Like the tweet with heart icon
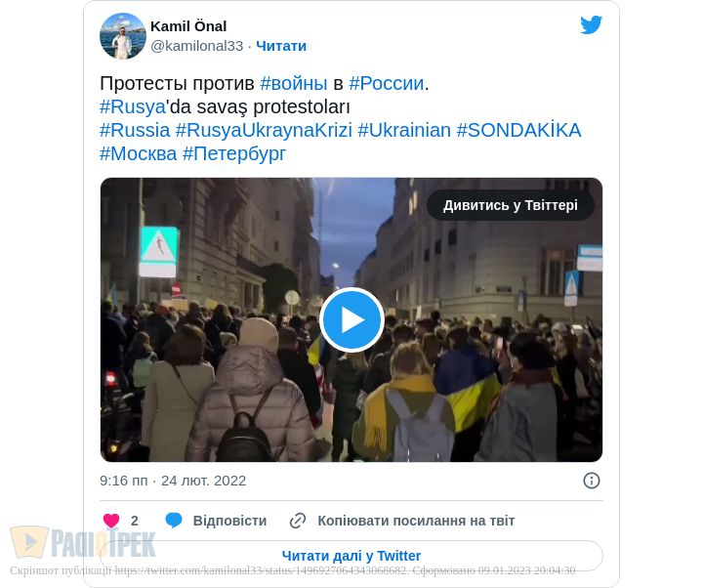Image resolution: width=703 pixels, height=588 pixels. point(111,521)
